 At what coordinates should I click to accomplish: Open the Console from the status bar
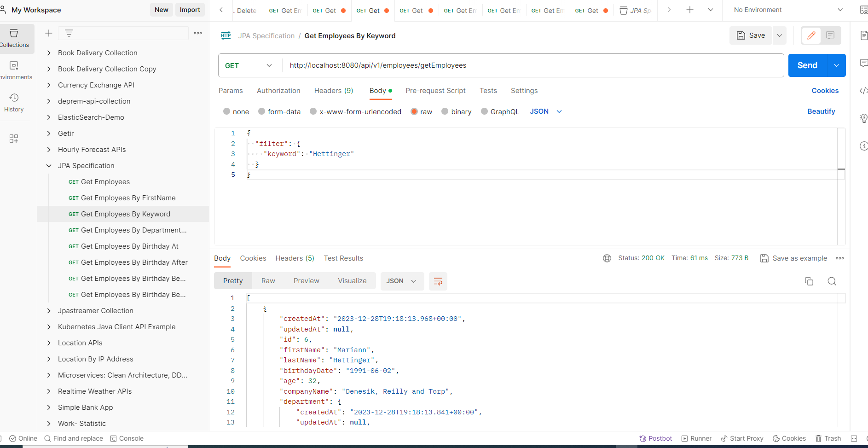[x=127, y=438]
